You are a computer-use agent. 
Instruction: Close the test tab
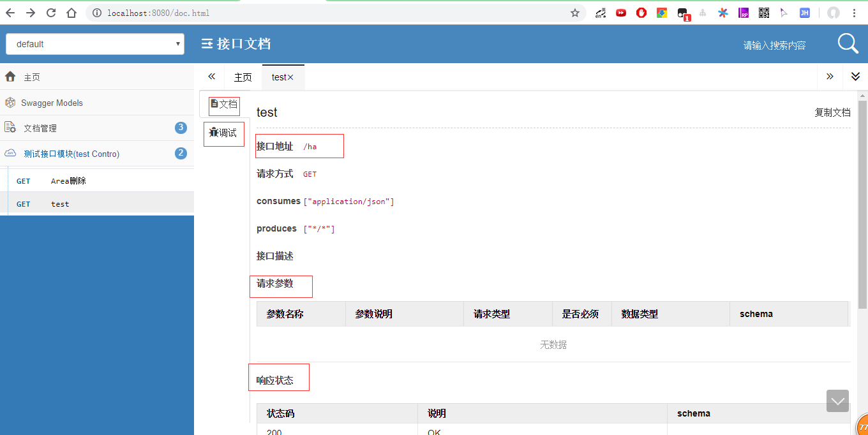(290, 77)
